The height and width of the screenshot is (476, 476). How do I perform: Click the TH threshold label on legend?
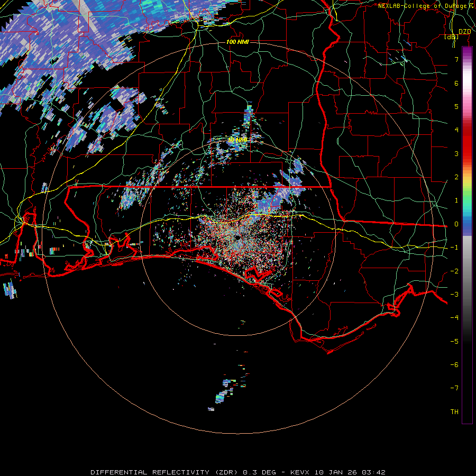tap(454, 412)
